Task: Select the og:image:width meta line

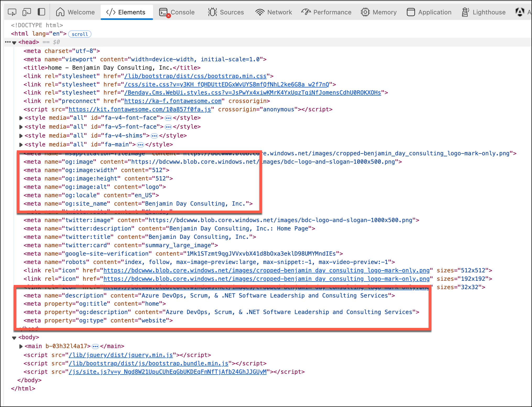Action: [96, 170]
